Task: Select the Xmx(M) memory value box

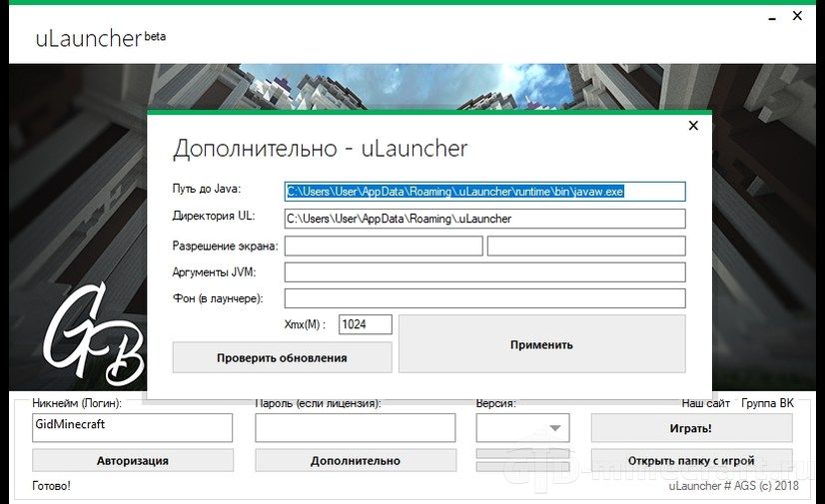Action: point(366,324)
